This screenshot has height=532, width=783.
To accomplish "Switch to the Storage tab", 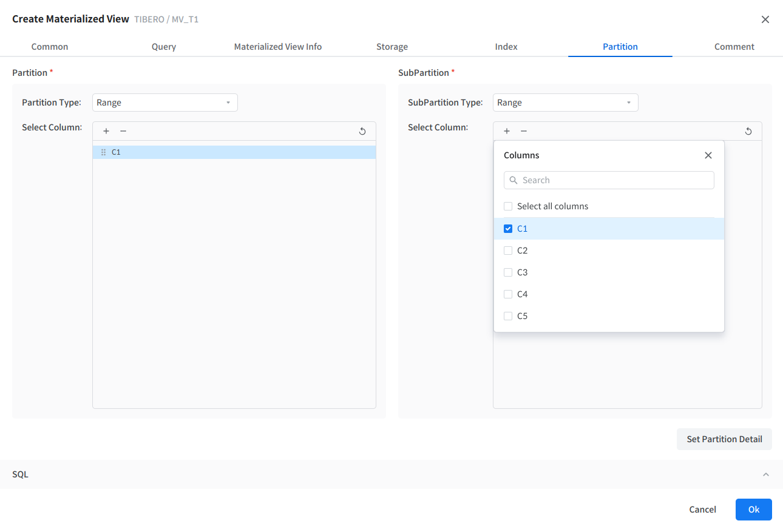I will (x=392, y=47).
